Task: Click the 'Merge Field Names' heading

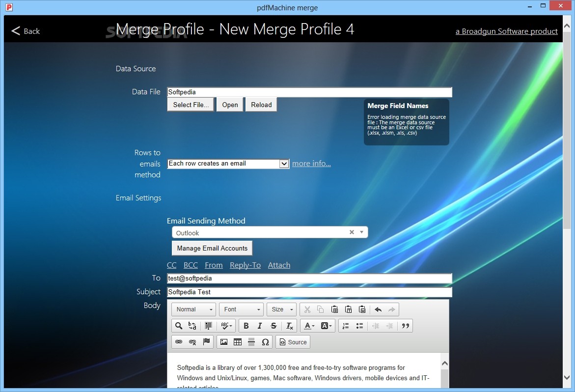Action: click(398, 106)
